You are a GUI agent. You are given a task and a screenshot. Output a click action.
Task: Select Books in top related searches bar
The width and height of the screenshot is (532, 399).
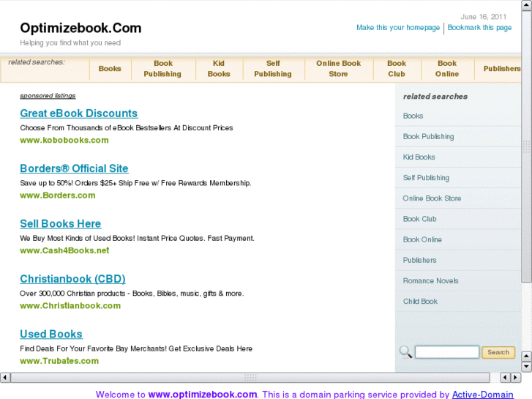(110, 69)
